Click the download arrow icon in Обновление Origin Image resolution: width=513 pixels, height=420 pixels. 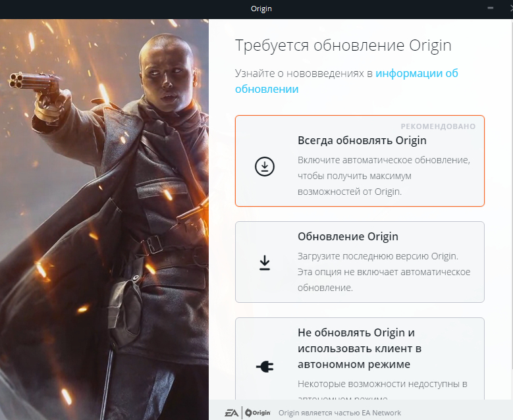pyautogui.click(x=265, y=263)
